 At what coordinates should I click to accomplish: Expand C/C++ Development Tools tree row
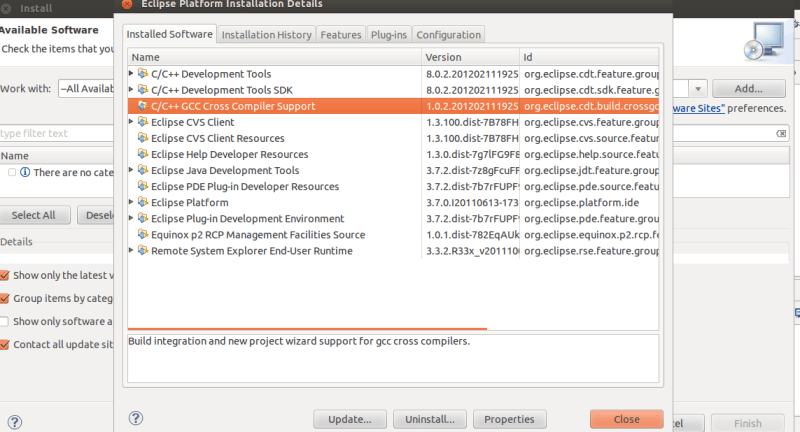coord(131,73)
